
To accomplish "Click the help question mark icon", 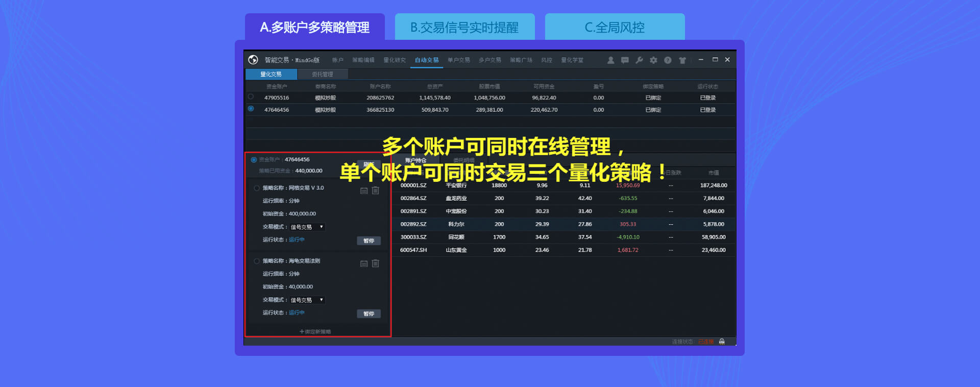I will tap(668, 60).
